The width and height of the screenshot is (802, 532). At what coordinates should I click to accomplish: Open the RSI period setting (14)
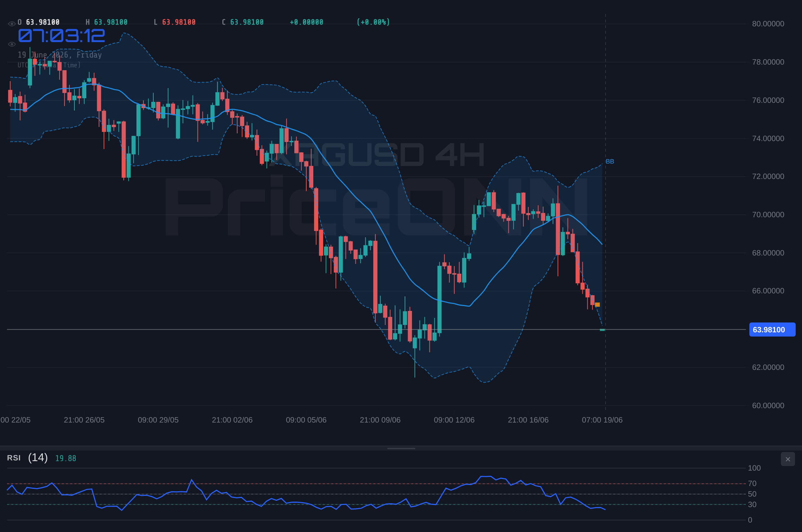(38, 458)
